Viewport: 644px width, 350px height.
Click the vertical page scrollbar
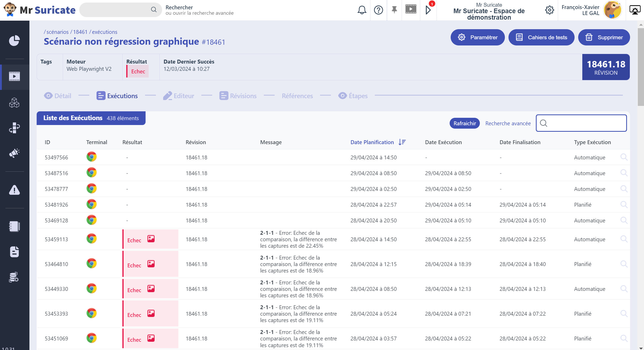point(641,67)
